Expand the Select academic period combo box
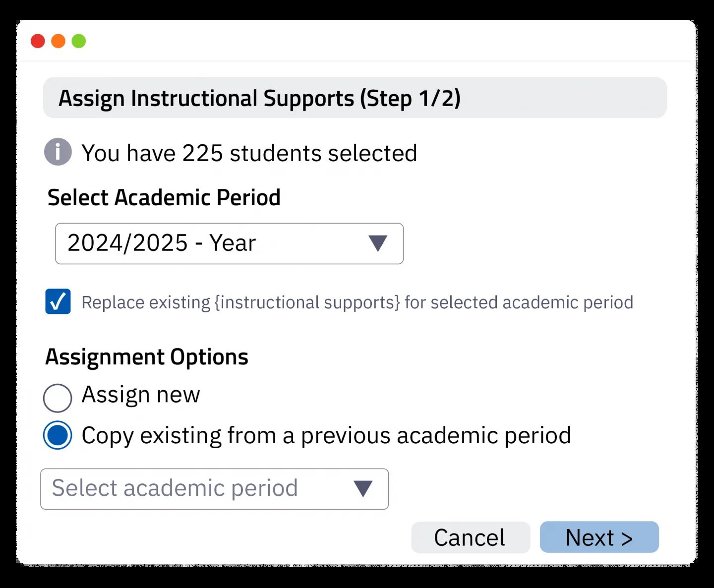Screen dimensions: 714x588 [214, 489]
